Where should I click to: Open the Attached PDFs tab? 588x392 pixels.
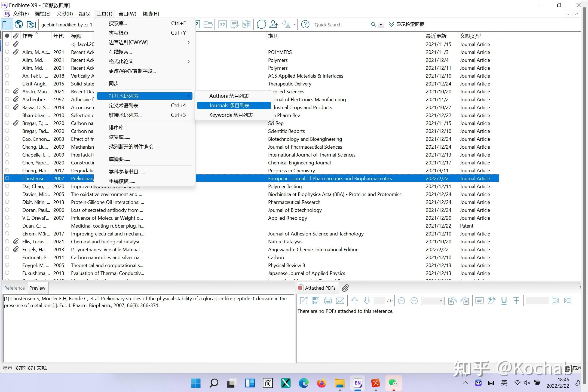pos(317,288)
